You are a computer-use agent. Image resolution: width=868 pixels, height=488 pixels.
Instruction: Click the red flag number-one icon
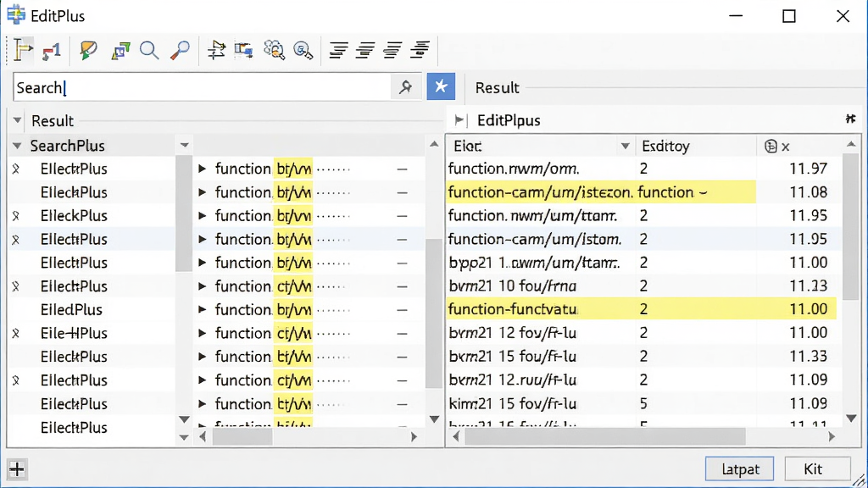click(x=52, y=52)
